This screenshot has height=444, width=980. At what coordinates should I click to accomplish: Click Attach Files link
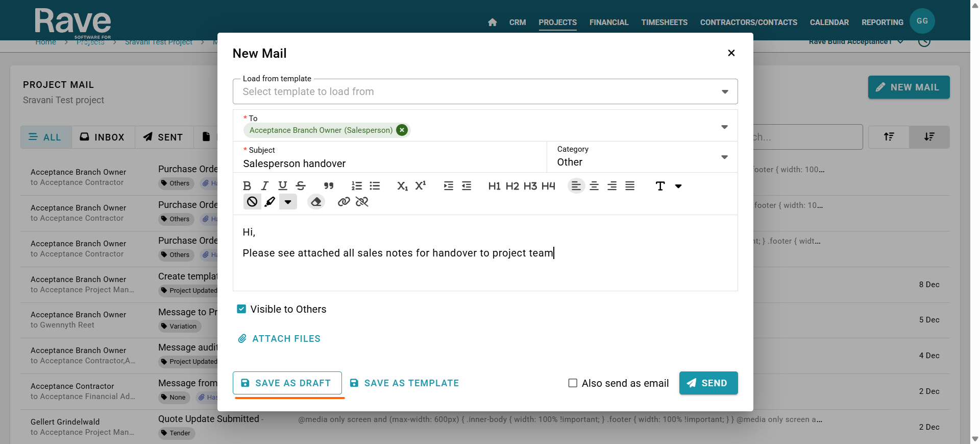click(279, 339)
